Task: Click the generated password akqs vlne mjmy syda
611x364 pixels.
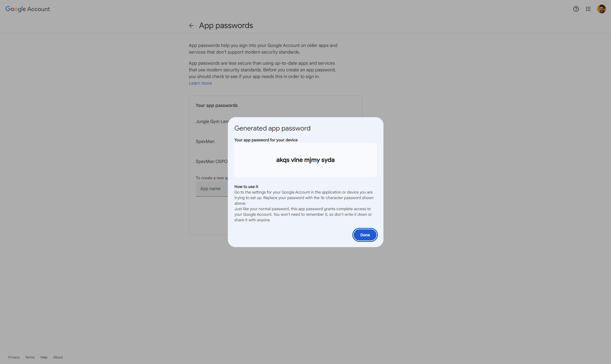Action: tap(305, 160)
